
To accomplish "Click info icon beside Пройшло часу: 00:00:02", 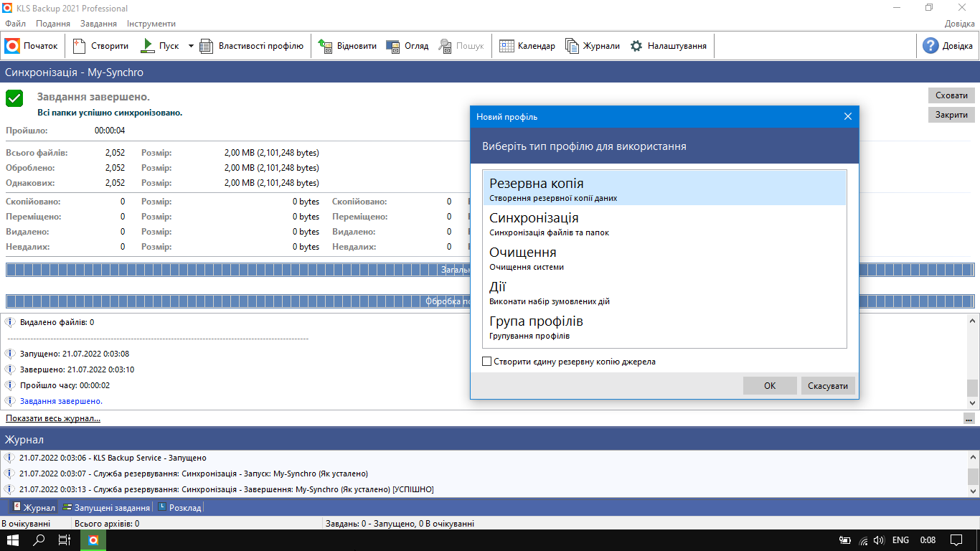I will pyautogui.click(x=10, y=385).
